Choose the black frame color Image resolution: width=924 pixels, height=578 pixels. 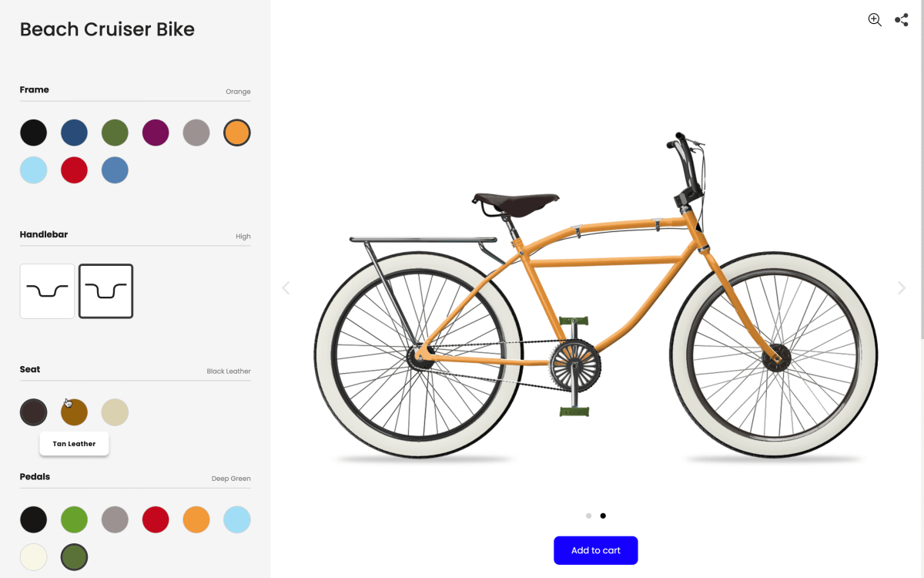(x=34, y=133)
